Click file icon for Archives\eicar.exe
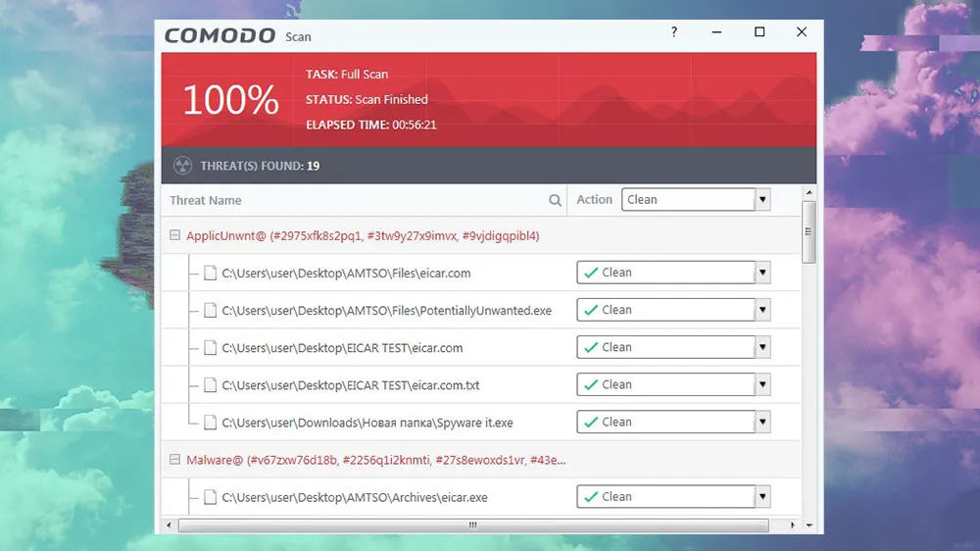This screenshot has height=551, width=980. coord(210,497)
